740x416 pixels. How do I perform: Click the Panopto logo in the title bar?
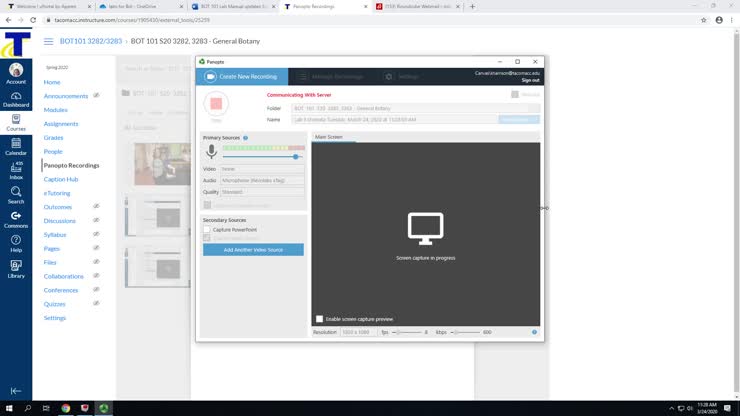[202, 61]
